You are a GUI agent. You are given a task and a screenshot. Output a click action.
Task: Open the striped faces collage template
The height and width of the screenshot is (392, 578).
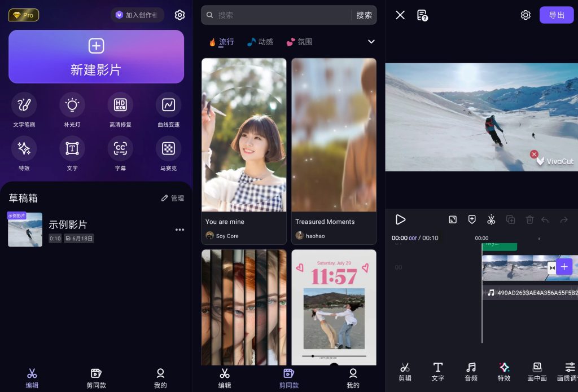pyautogui.click(x=244, y=307)
